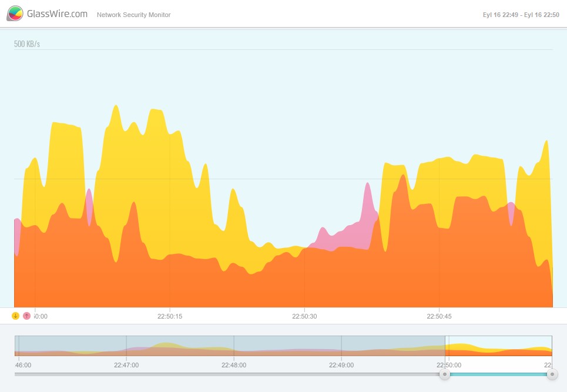Image resolution: width=567 pixels, height=392 pixels.
Task: Click the 22:50:00 marker in overview timeline
Action: [449, 365]
